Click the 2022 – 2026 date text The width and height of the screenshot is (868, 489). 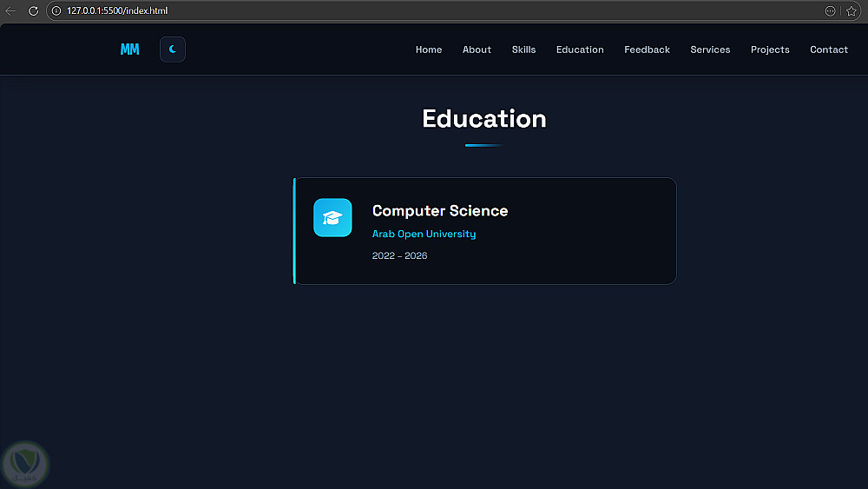click(399, 255)
